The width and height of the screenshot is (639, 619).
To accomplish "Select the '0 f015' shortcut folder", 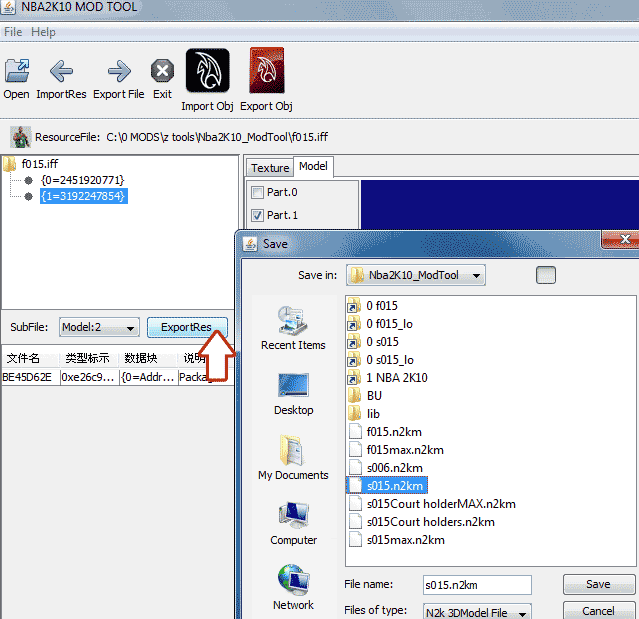I will click(x=373, y=306).
